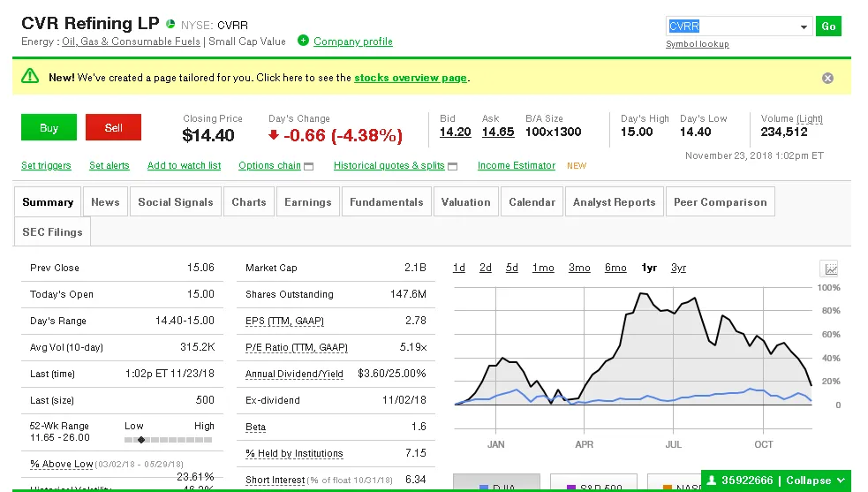The height and width of the screenshot is (492, 868).
Task: Click Add to watch list
Action: click(x=184, y=166)
